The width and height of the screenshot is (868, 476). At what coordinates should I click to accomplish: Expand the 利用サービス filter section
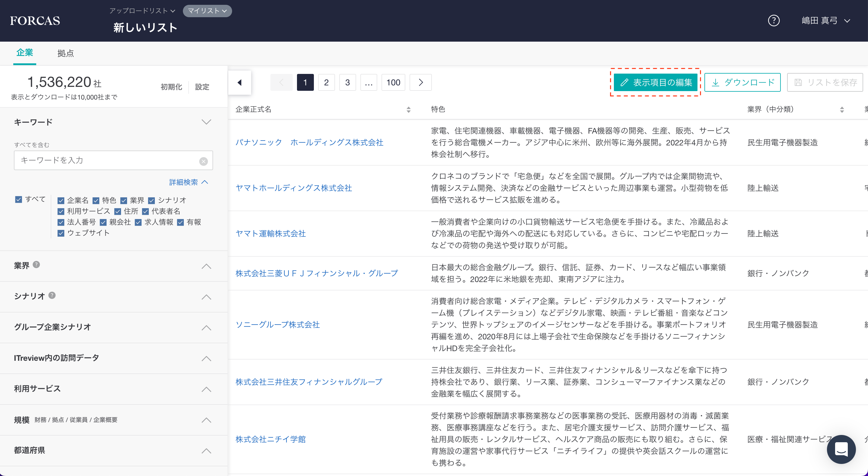click(206, 389)
